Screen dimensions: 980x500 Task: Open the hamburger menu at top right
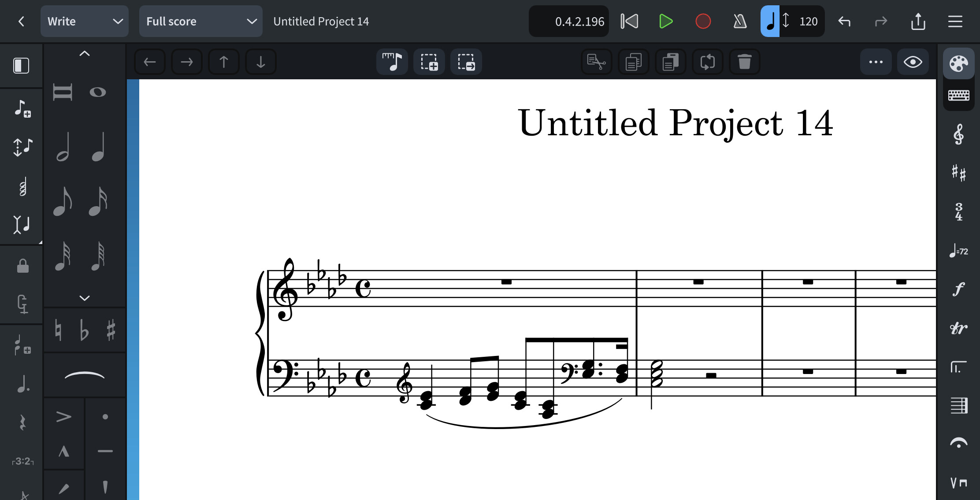[x=955, y=21]
